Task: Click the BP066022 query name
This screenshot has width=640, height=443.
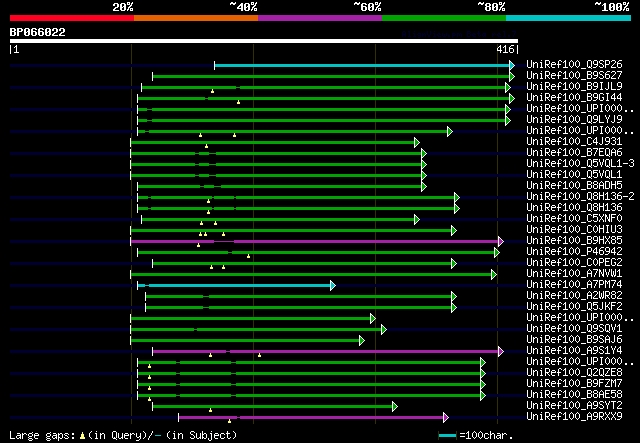Action: click(38, 32)
